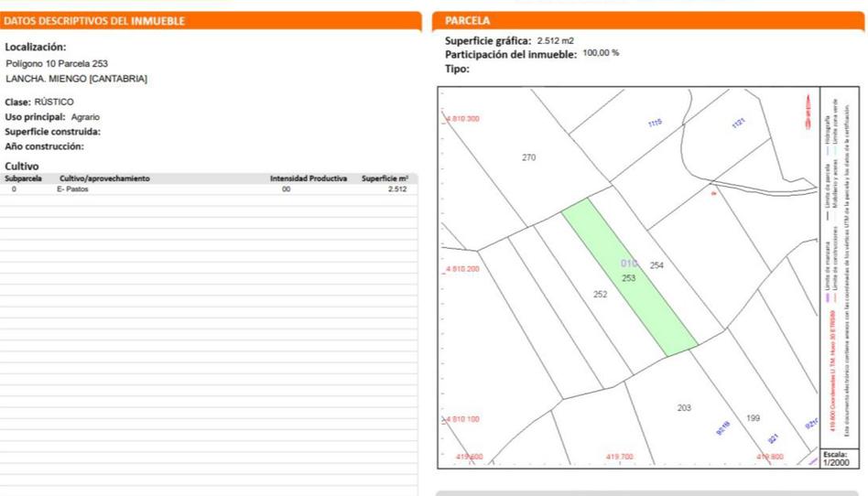Click the red north arrow symbol
The width and height of the screenshot is (868, 496).
808,112
